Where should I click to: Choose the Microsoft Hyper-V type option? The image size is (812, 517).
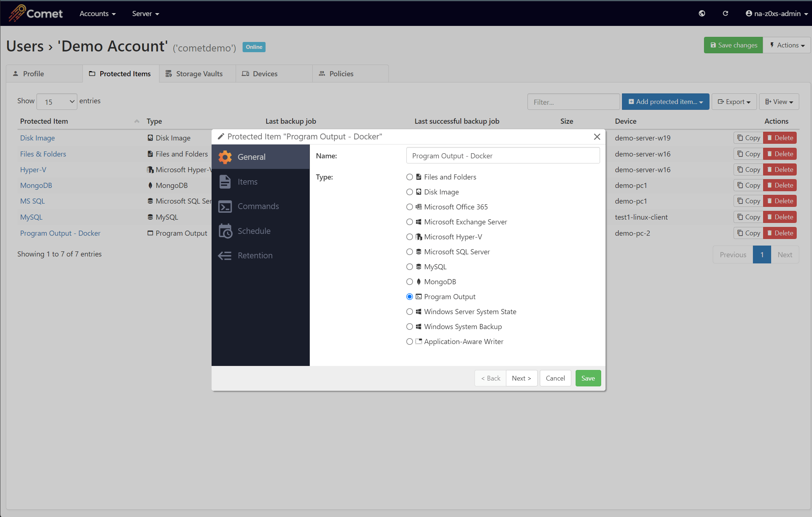pyautogui.click(x=410, y=237)
